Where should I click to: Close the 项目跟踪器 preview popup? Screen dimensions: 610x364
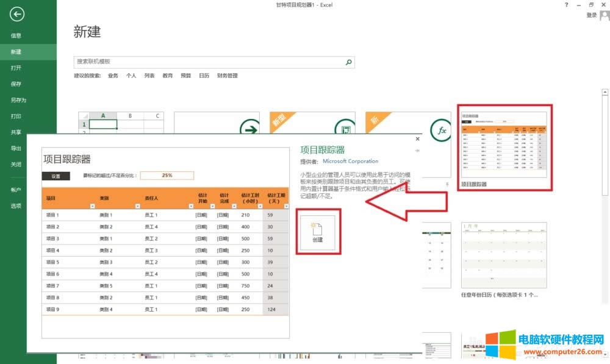[x=417, y=140]
